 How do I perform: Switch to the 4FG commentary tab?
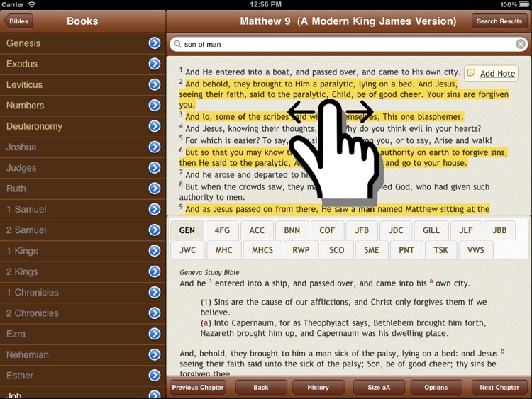point(222,230)
